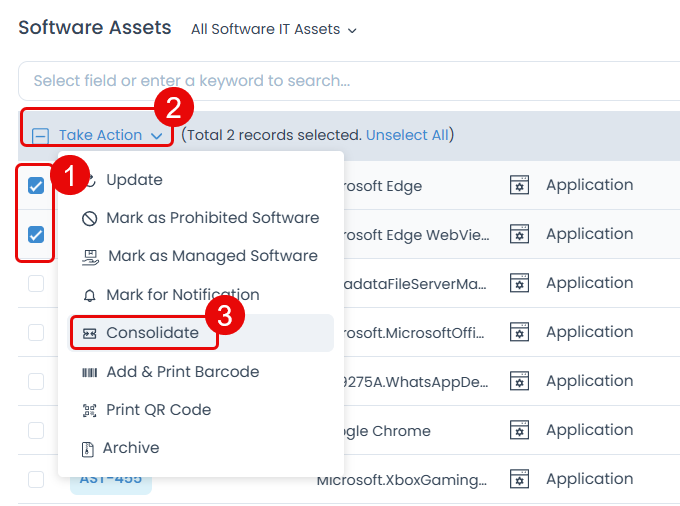Expand the All Software IT Assets dropdown
Screen dimensions: 680x506
pos(274,30)
